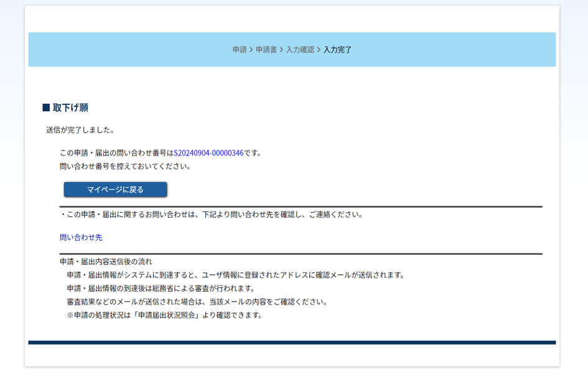
Task: Click the text 送信が完了しました。
Action: point(80,130)
